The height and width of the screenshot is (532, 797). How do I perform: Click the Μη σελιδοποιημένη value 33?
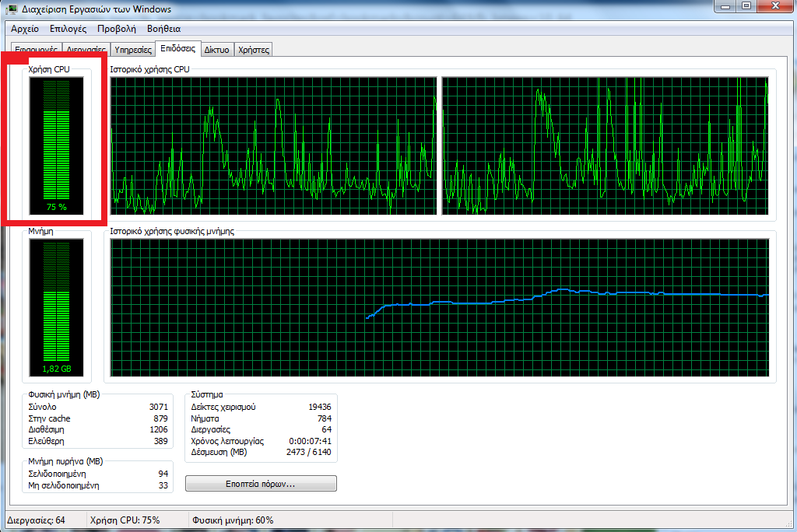tap(163, 485)
